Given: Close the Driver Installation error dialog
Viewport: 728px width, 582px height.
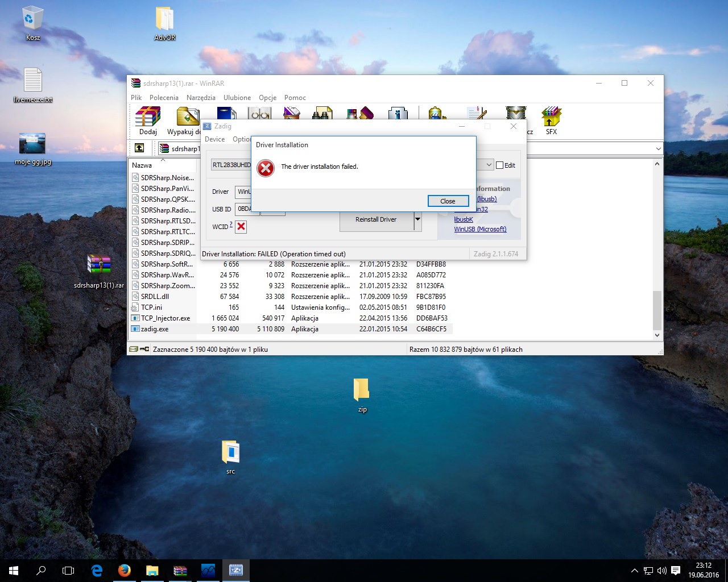Looking at the screenshot, I should (448, 201).
